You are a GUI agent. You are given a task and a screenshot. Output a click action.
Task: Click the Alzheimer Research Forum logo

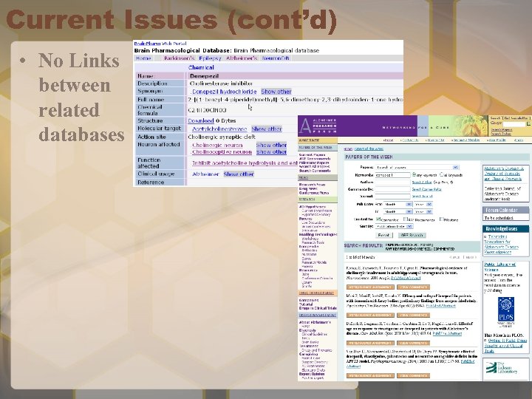click(318, 126)
